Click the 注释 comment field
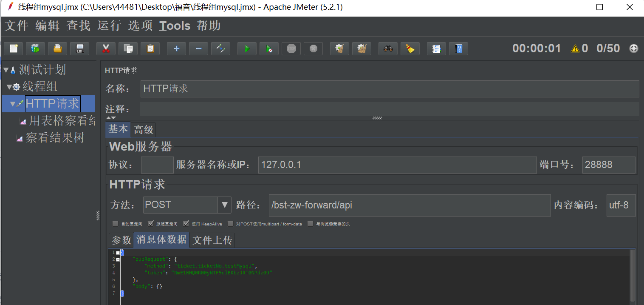Screen dimensions: 644x305 390,109
